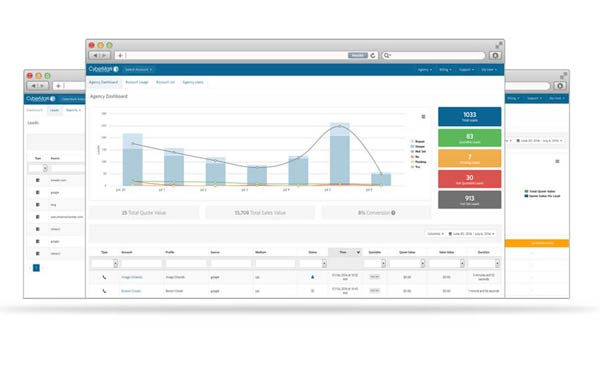Select the Account List tab
This screenshot has height=385, width=600.
coord(165,82)
